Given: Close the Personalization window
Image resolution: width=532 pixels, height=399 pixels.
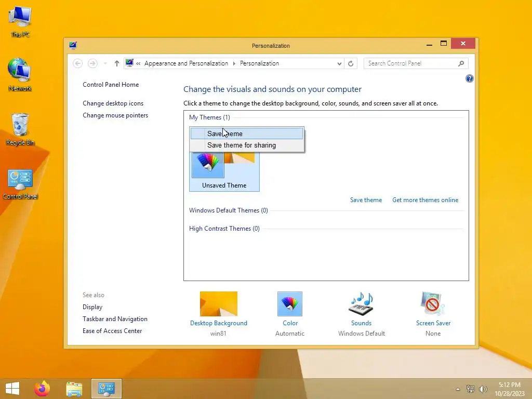Looking at the screenshot, I should point(463,44).
